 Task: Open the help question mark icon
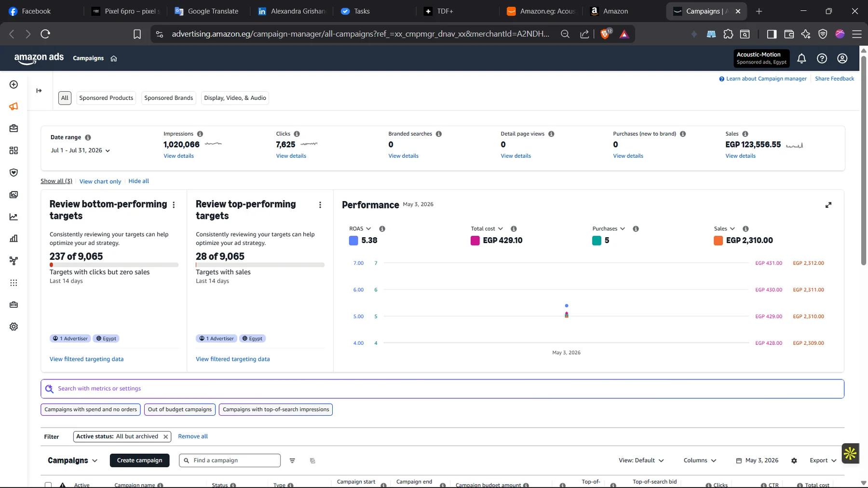point(822,58)
